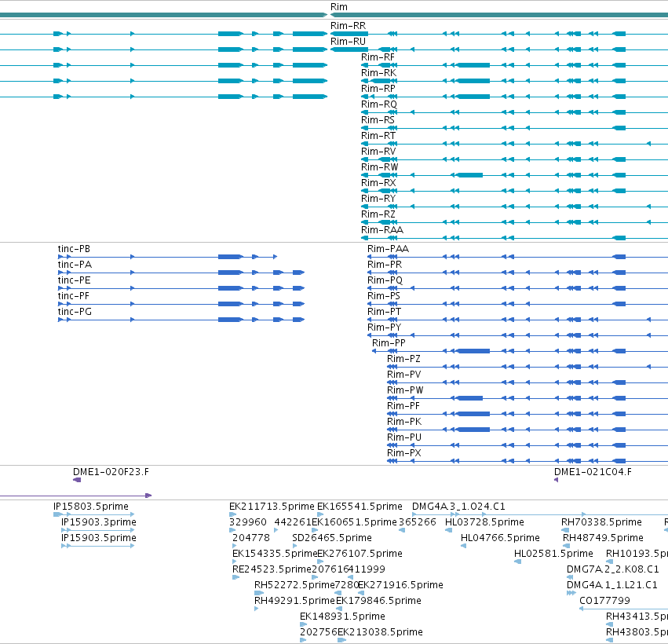Select the tinc-PA protein label

tap(75, 265)
